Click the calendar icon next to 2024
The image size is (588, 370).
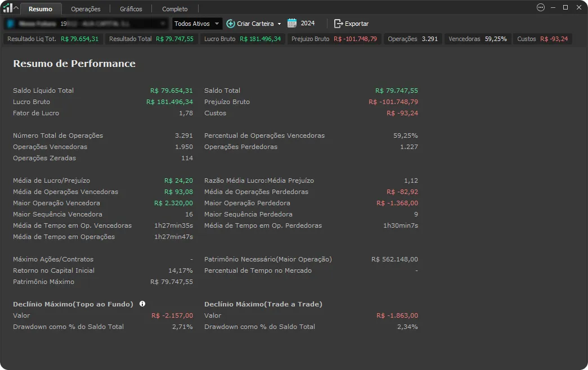click(292, 24)
